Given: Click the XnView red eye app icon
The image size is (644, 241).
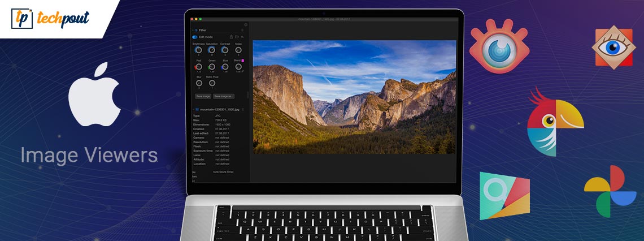Looking at the screenshot, I should click(x=498, y=47).
